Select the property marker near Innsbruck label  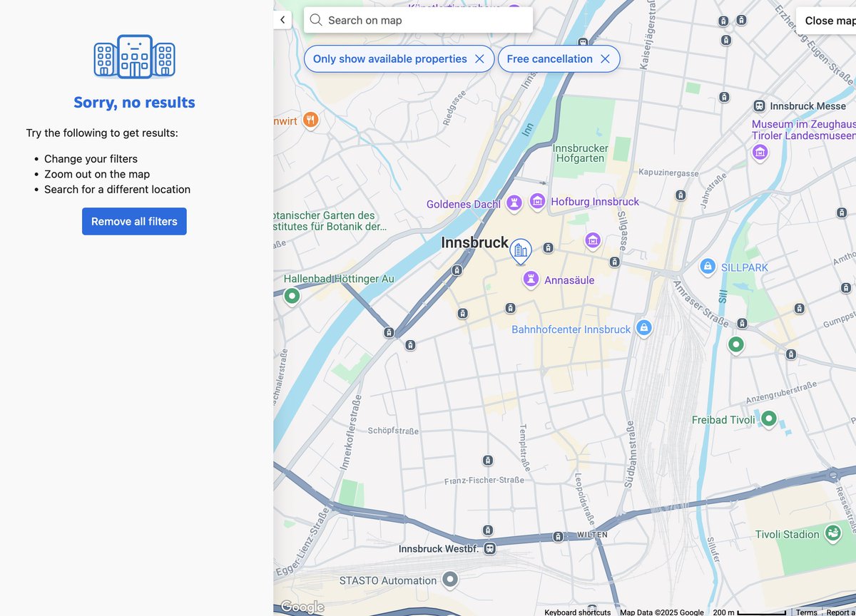tap(521, 251)
